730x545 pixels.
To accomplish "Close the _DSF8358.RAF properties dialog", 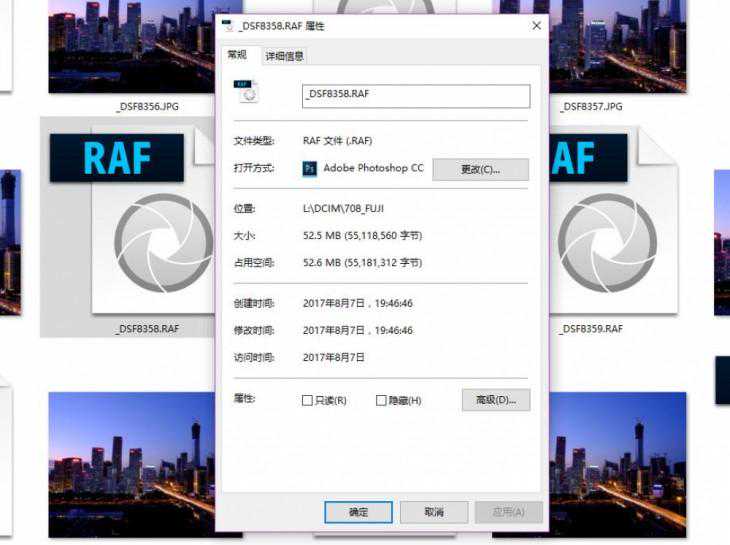I will coord(536,26).
